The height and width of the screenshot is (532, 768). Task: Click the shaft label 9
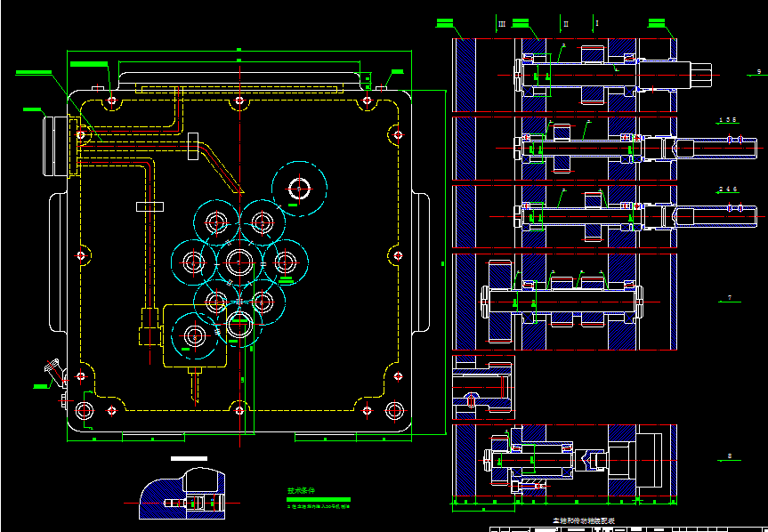click(759, 72)
